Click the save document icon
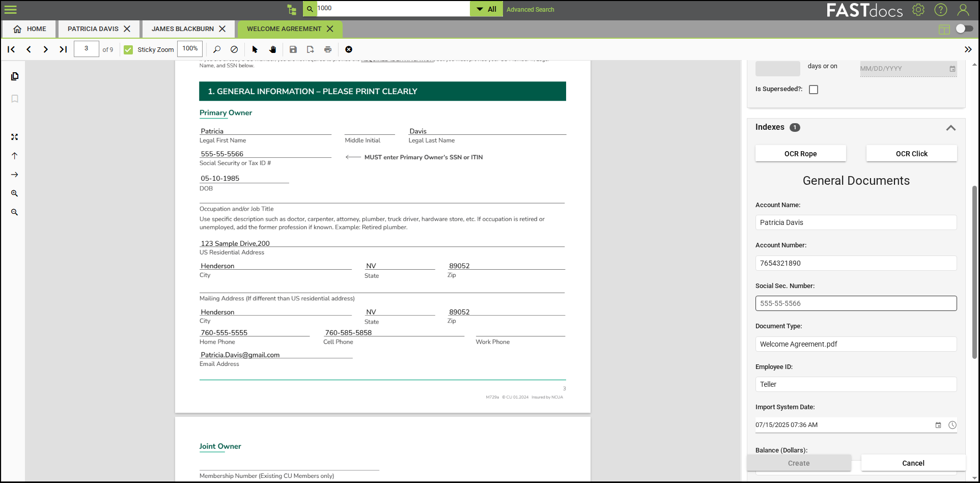This screenshot has width=980, height=483. pyautogui.click(x=293, y=49)
